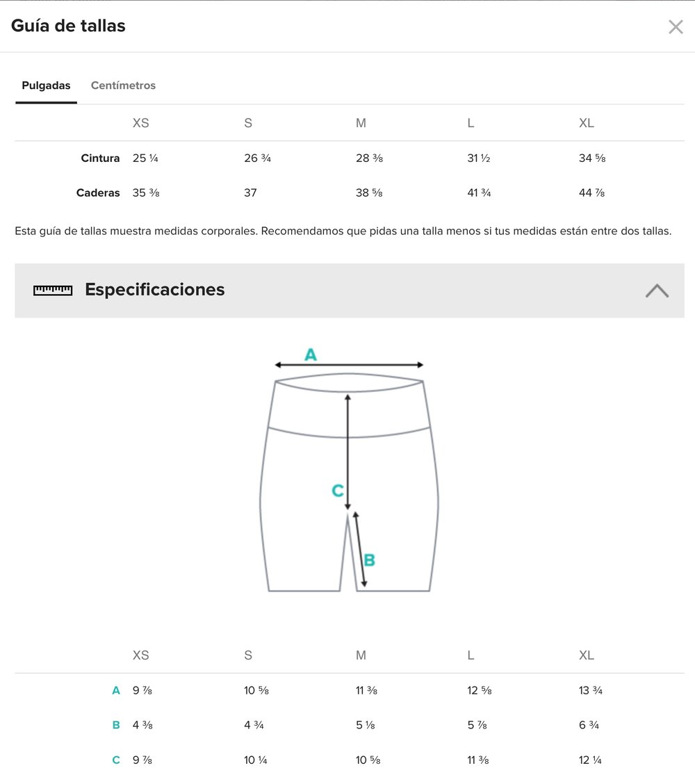Screen dimensions: 695x784
Task: Switch to the Centímetros tab
Action: [123, 85]
